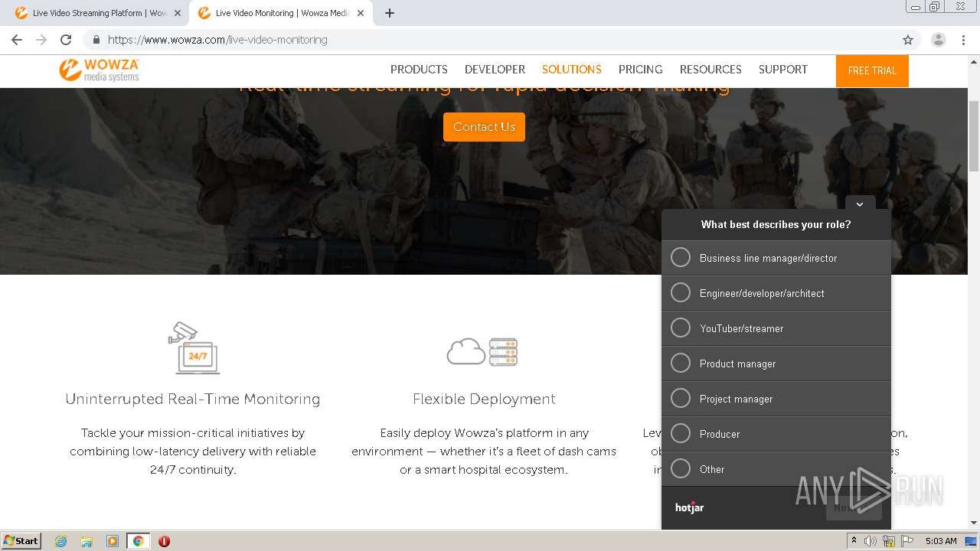980x551 pixels.
Task: Click the cloud and server deployment icon
Action: coord(482,351)
